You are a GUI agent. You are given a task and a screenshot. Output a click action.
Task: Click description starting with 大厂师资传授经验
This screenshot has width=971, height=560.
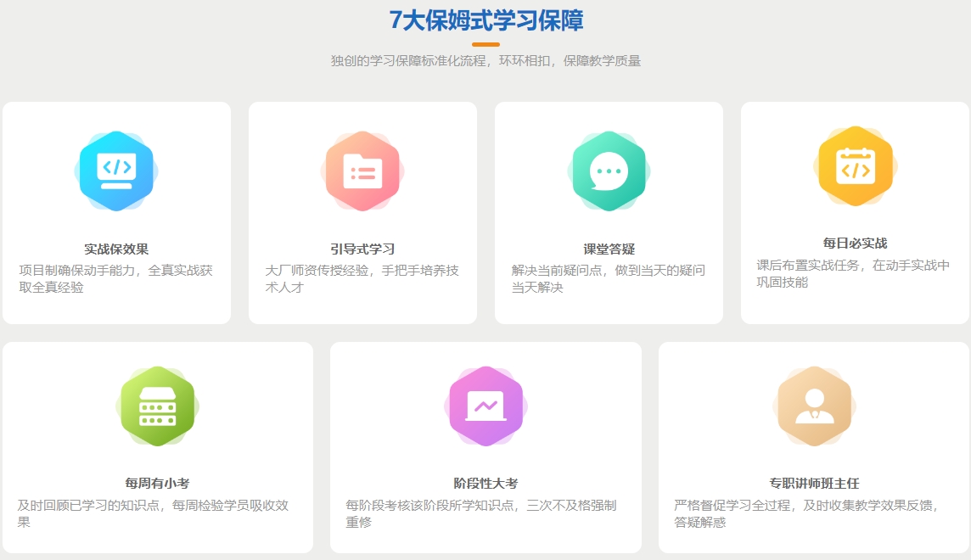pos(362,278)
